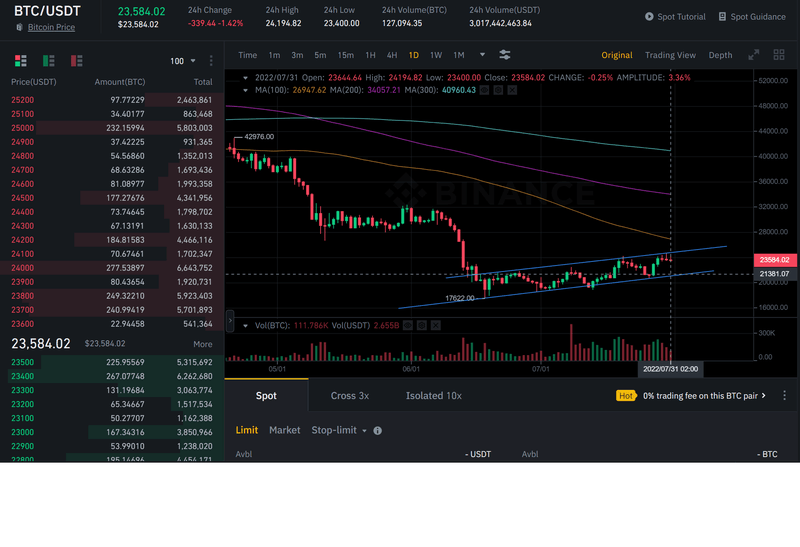Switch chart to Time view
This screenshot has width=800, height=547.
point(247,55)
